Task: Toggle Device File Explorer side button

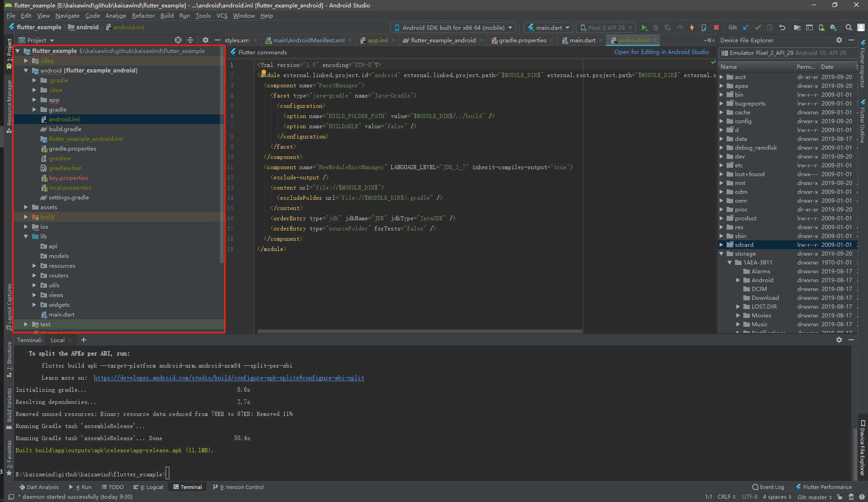Action: coord(862,448)
